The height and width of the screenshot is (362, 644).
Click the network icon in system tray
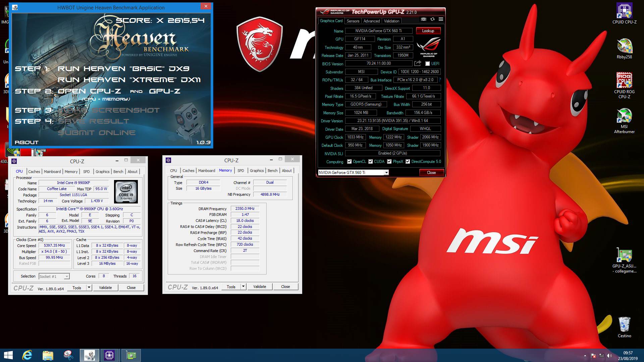(x=601, y=356)
